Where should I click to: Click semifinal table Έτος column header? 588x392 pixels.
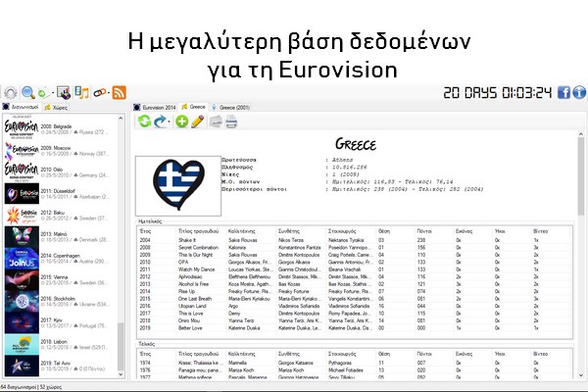tap(157, 231)
